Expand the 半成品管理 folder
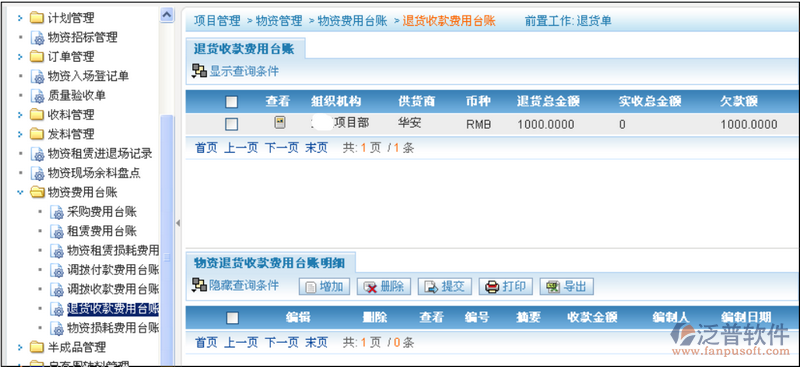This screenshot has height=367, width=800. 20,347
